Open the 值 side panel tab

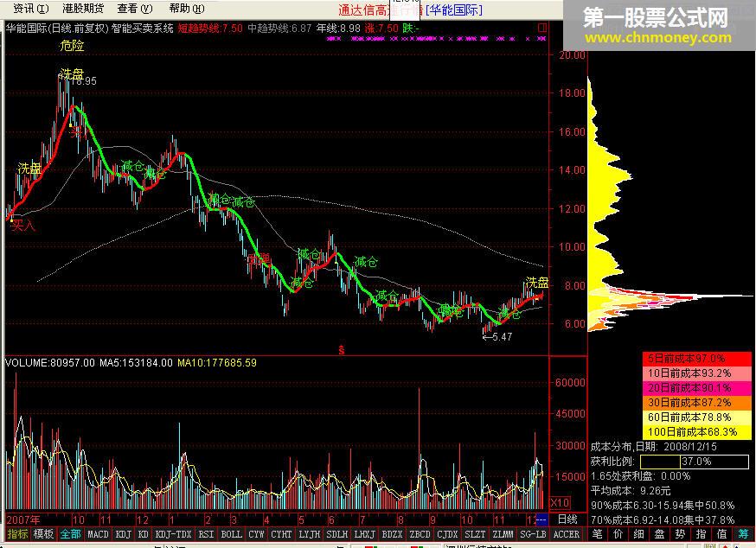(721, 534)
